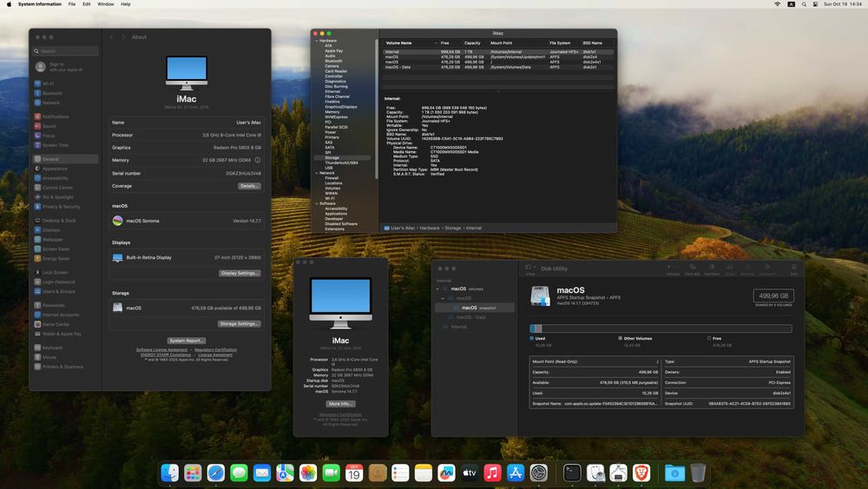Click the memory info icon beside 32 GB

tap(260, 161)
